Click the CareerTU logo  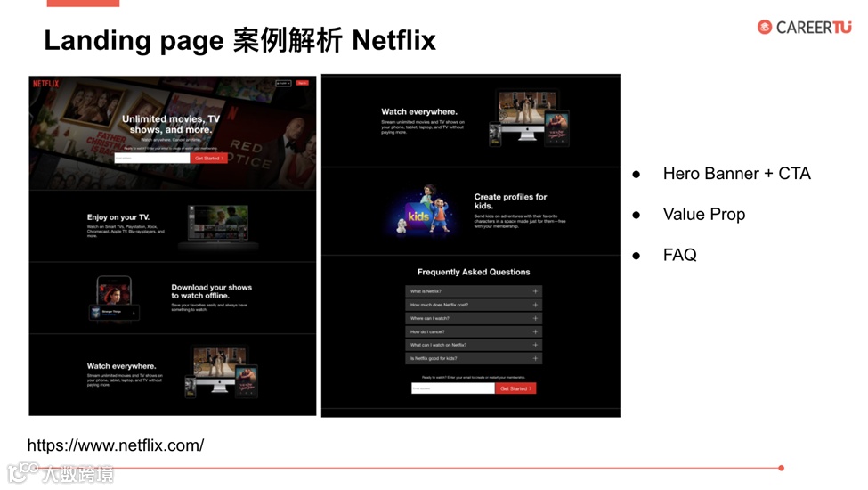click(804, 27)
